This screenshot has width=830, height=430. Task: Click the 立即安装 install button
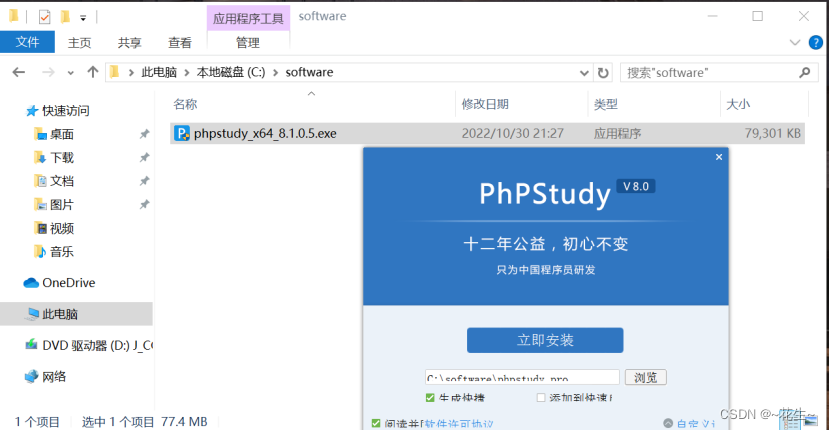(545, 341)
